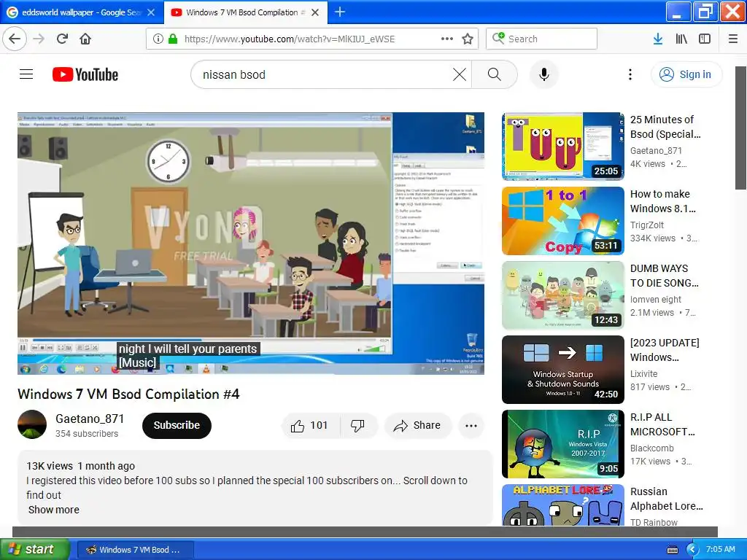
Task: Close the Windows 7 VM Bsod tab
Action: tap(315, 12)
